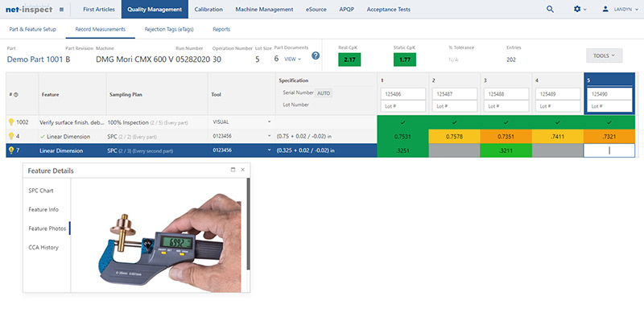
Task: Open the settings gear menu
Action: 580,9
